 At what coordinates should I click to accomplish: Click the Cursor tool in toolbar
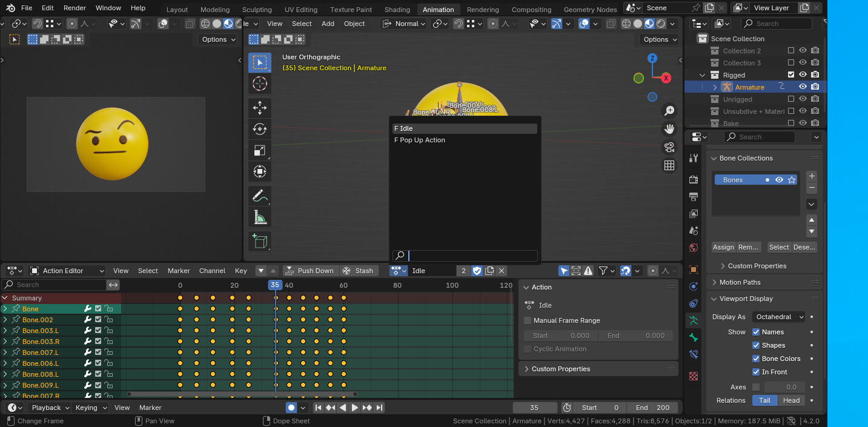point(259,84)
